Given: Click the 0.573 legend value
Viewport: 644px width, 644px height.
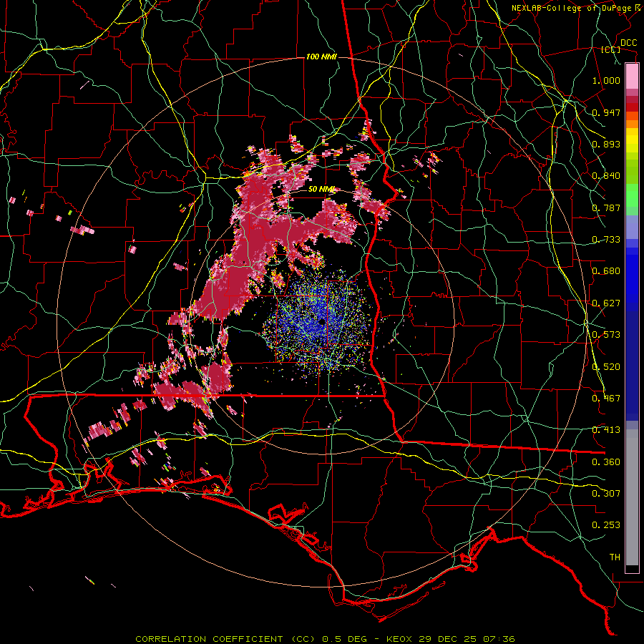Looking at the screenshot, I should [606, 335].
